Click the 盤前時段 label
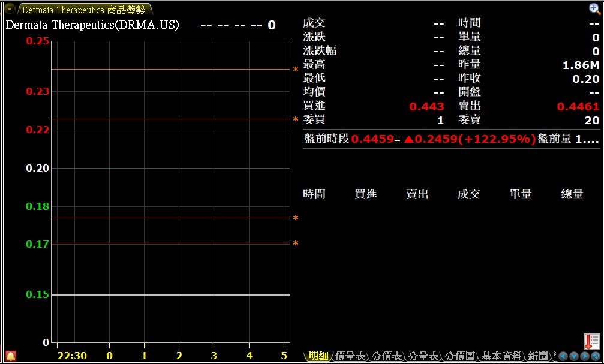This screenshot has width=604, height=364. tap(327, 139)
